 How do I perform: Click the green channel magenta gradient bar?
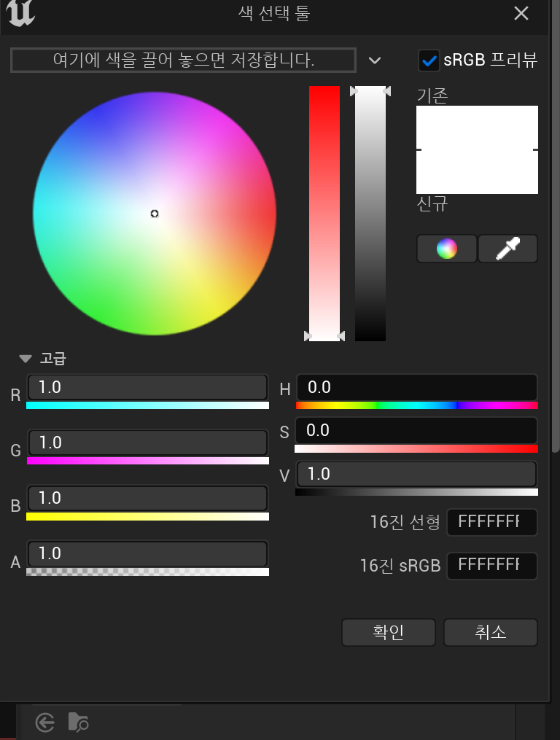(147, 461)
